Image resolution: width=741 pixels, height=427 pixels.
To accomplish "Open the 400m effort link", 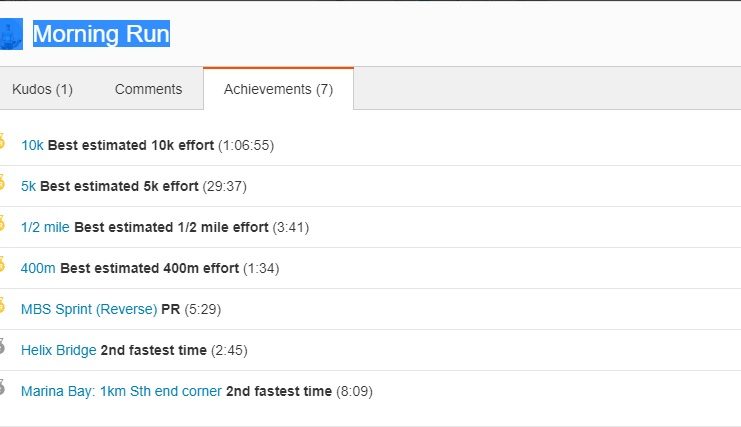I will (x=38, y=268).
